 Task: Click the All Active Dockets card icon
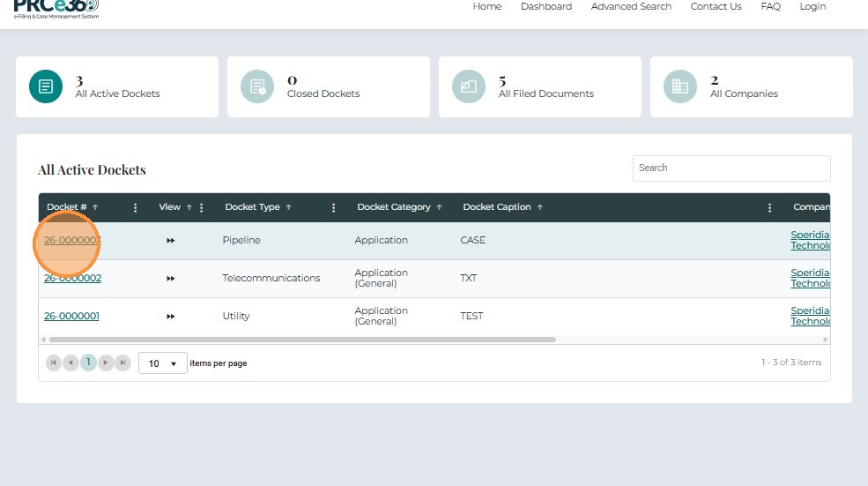(x=46, y=86)
